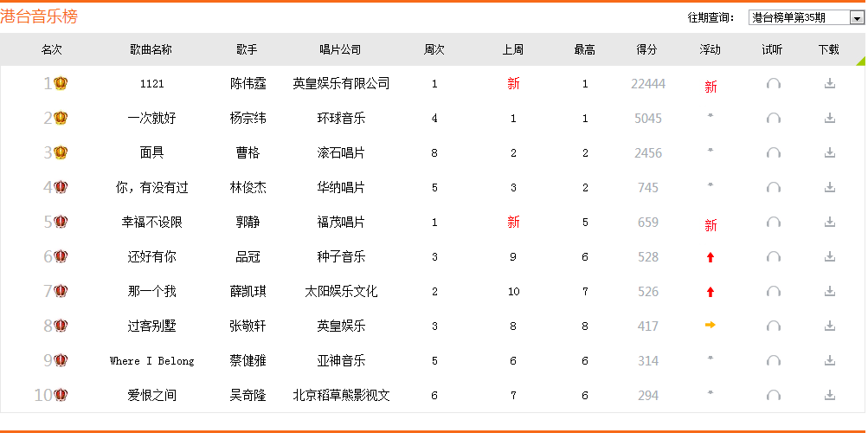Open song title 面具
This screenshot has height=433, width=868.
pos(151,152)
